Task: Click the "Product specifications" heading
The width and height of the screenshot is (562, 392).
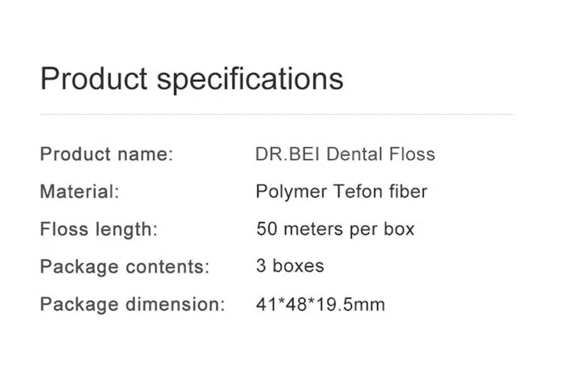Action: (192, 79)
